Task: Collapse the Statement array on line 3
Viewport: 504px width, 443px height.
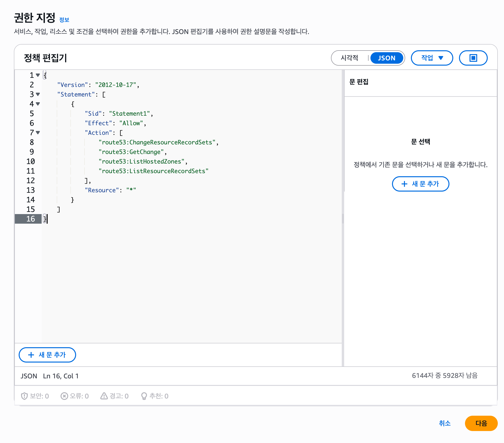Action: click(38, 94)
